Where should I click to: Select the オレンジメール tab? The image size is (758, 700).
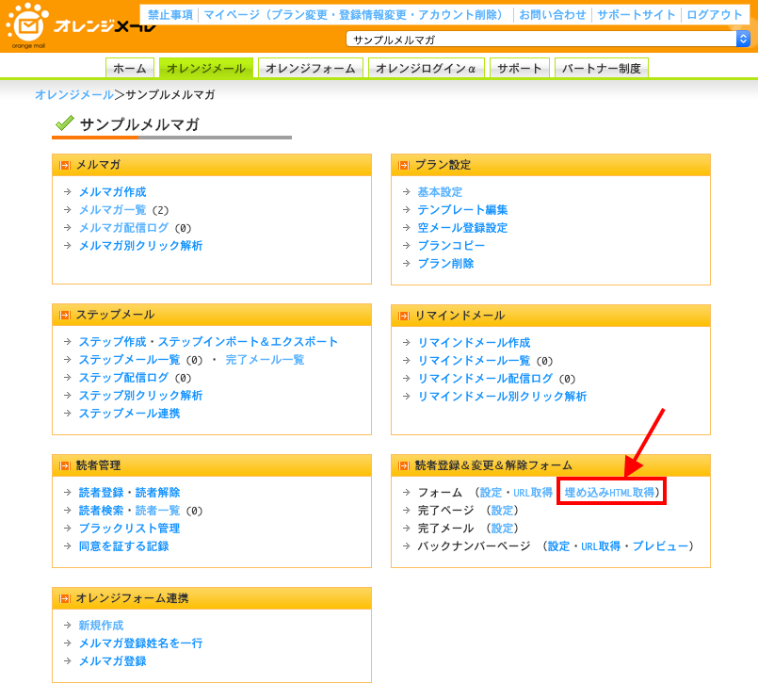point(206,68)
